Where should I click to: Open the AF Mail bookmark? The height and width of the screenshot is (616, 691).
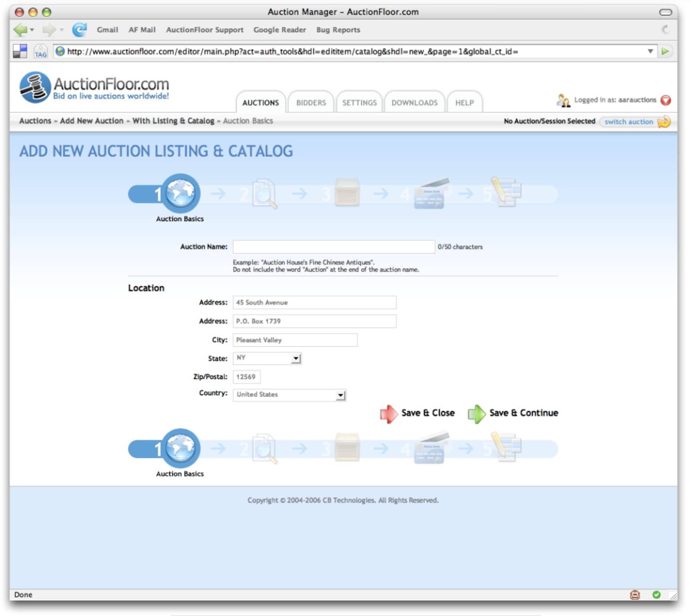[142, 30]
